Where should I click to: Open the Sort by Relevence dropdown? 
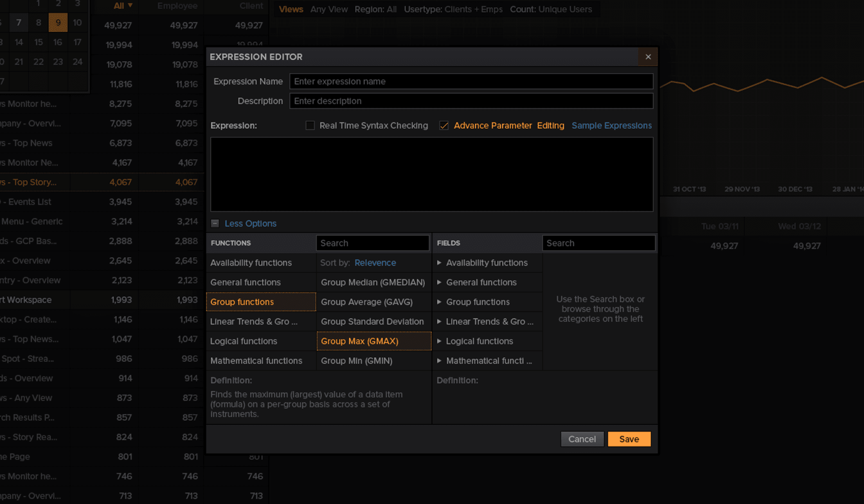375,263
